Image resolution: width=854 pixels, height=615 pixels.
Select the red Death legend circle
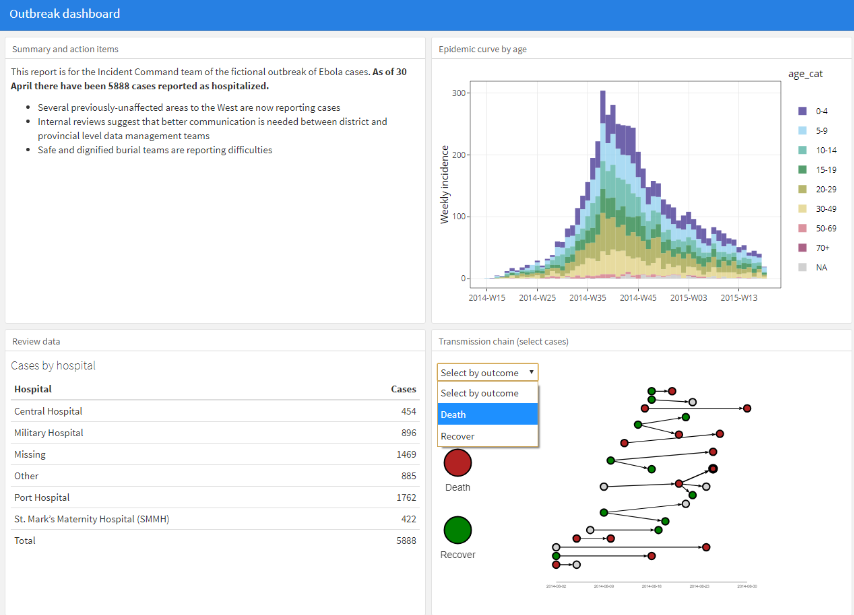pos(457,462)
